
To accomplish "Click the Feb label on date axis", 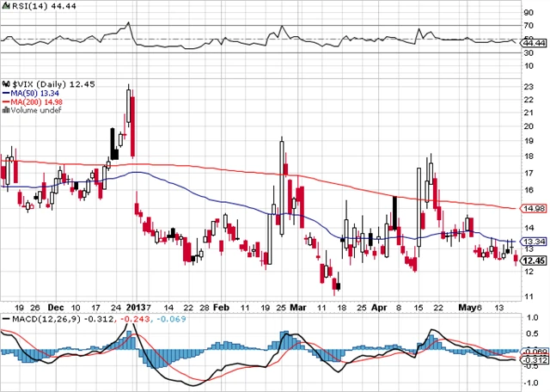I will tap(222, 308).
